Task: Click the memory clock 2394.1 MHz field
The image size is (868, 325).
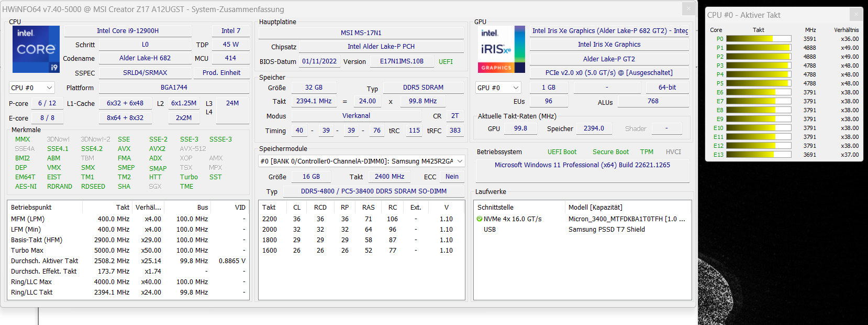Action: (314, 101)
